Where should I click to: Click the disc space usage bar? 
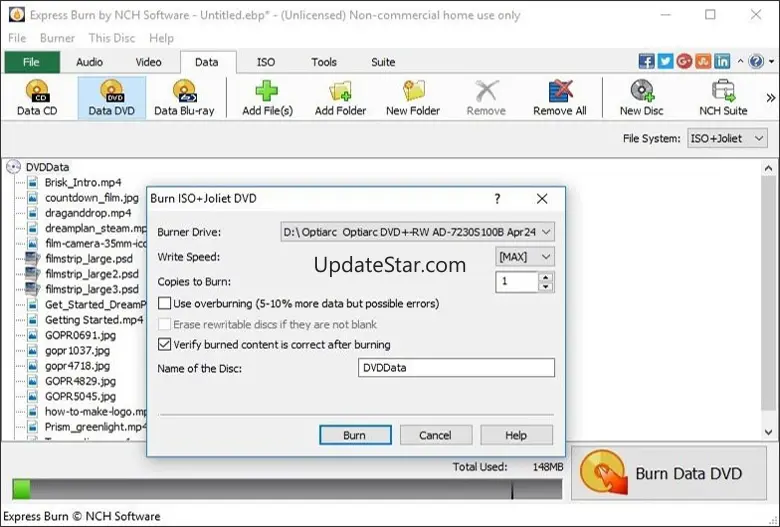pyautogui.click(x=287, y=489)
